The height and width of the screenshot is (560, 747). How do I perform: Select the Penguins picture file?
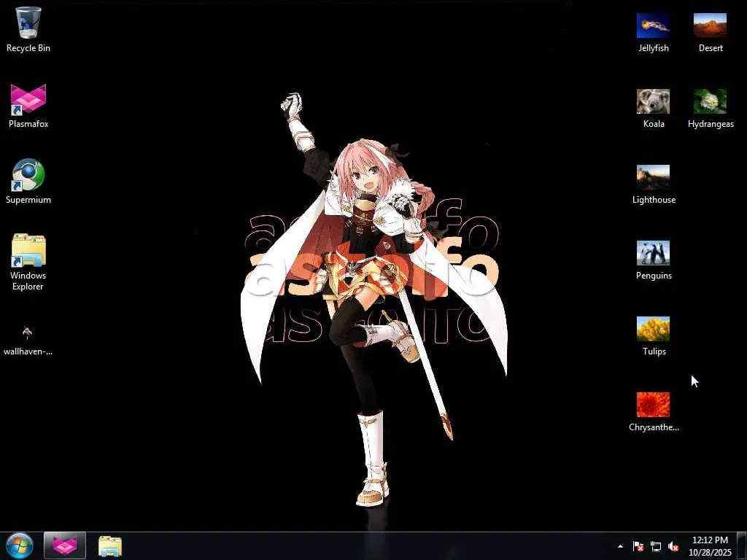click(653, 260)
